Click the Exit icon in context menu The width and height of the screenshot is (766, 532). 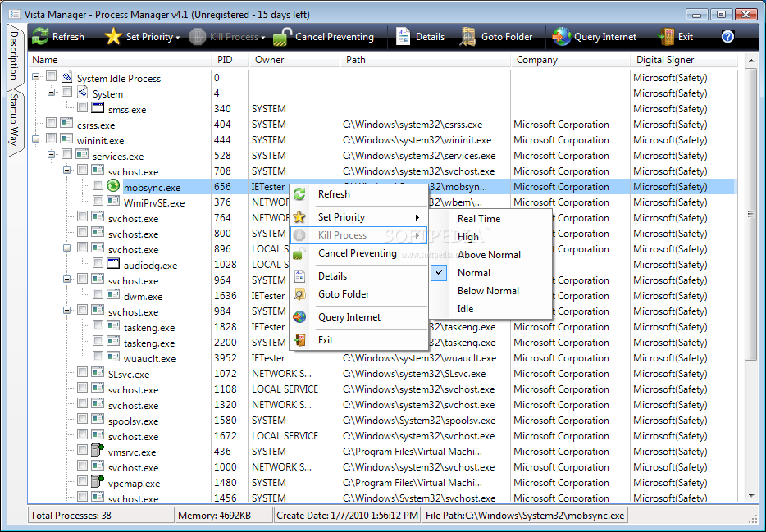pyautogui.click(x=299, y=339)
